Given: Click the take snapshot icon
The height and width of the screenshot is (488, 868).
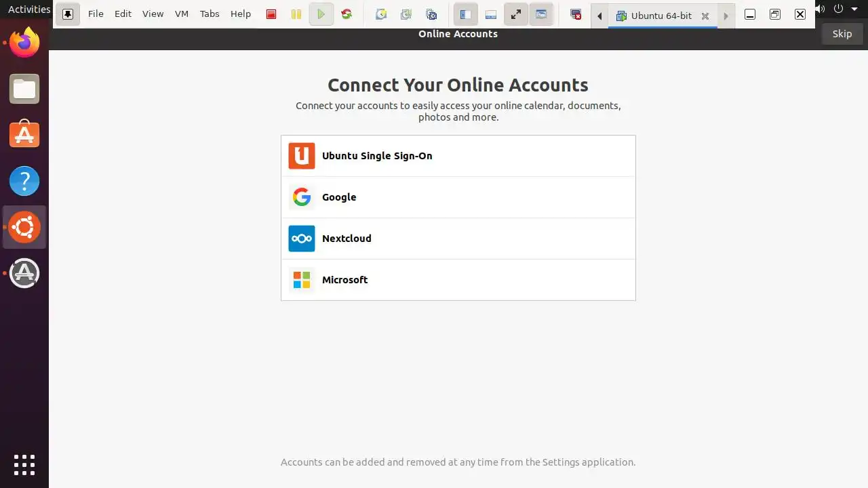Looking at the screenshot, I should [x=381, y=14].
